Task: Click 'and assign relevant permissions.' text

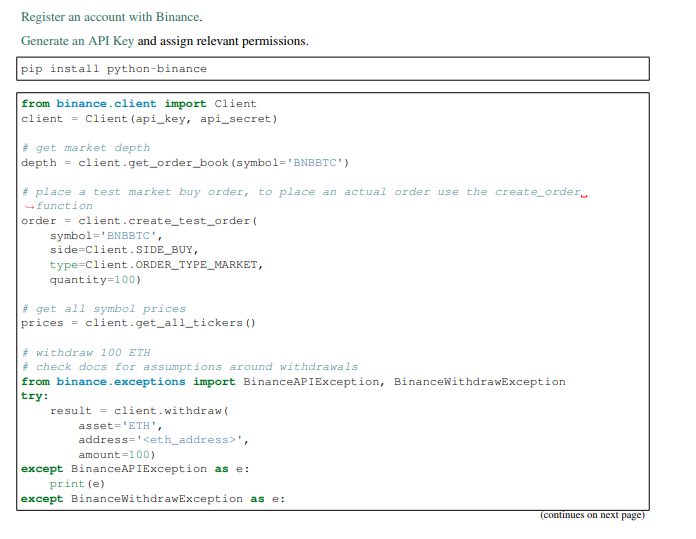Action: (223, 41)
